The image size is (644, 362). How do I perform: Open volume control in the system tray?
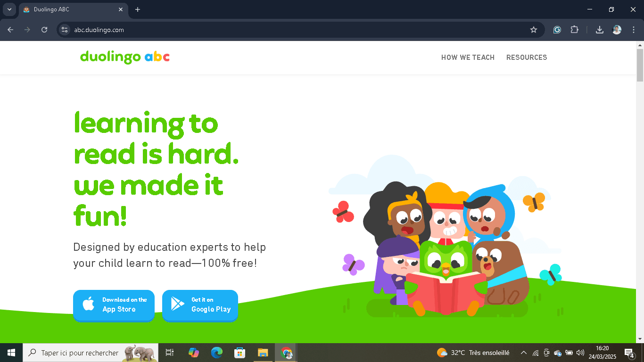click(x=580, y=353)
